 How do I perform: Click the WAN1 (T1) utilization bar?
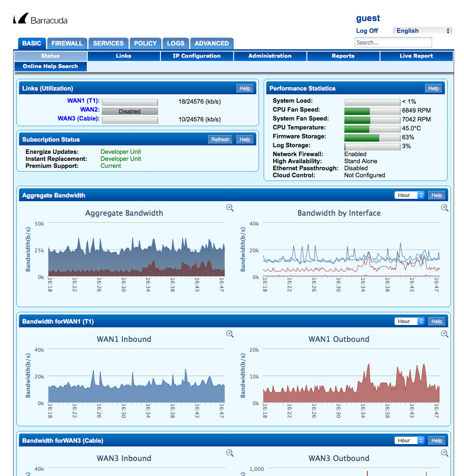point(130,102)
